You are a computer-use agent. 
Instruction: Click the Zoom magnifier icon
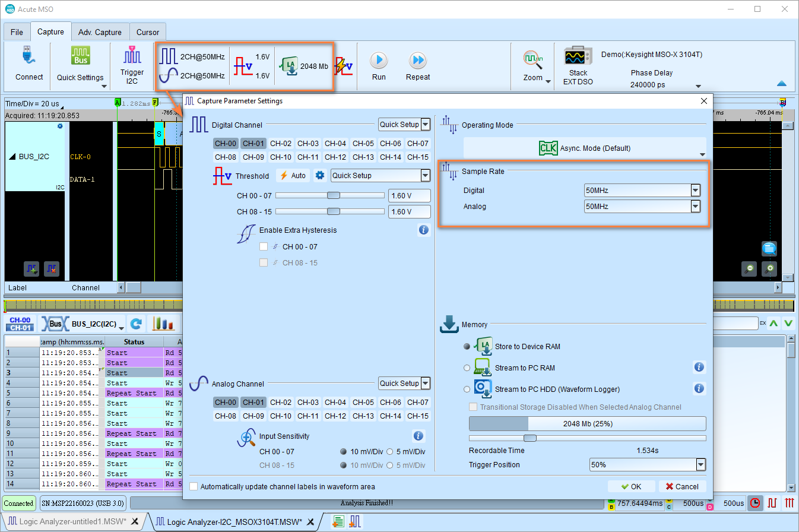tap(532, 60)
